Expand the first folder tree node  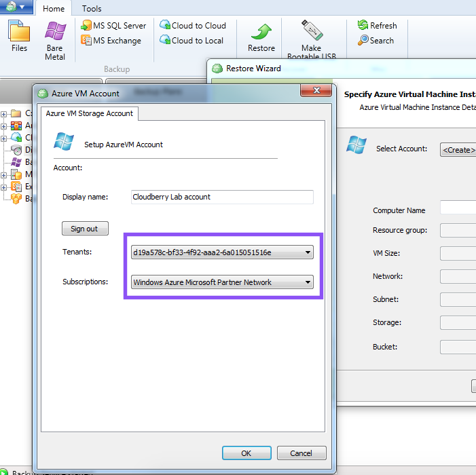tap(3, 115)
